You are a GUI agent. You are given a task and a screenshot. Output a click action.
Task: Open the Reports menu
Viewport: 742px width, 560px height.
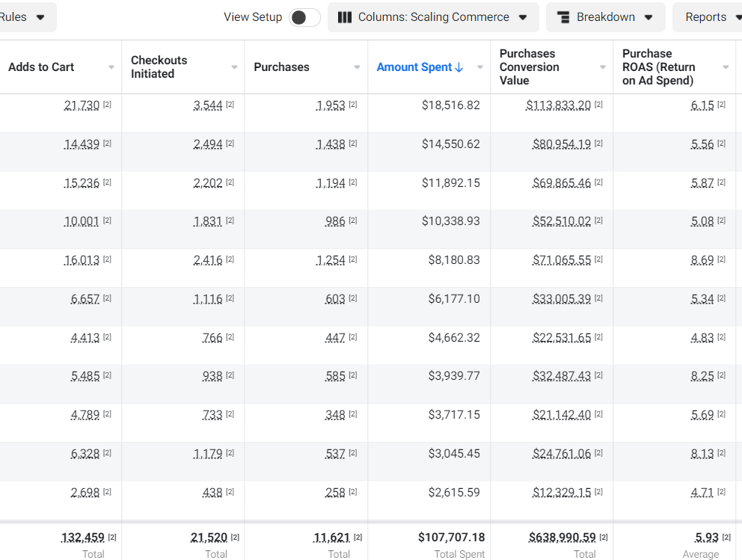click(x=708, y=17)
